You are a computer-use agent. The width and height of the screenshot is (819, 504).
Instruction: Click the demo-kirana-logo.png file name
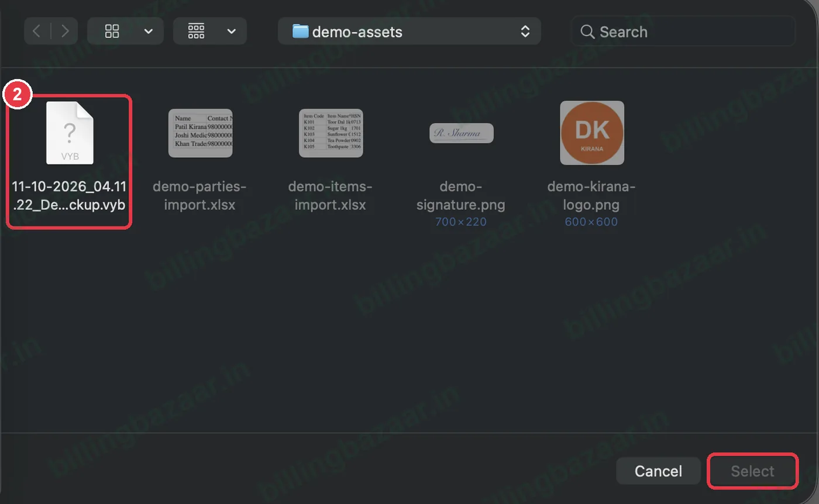(591, 196)
